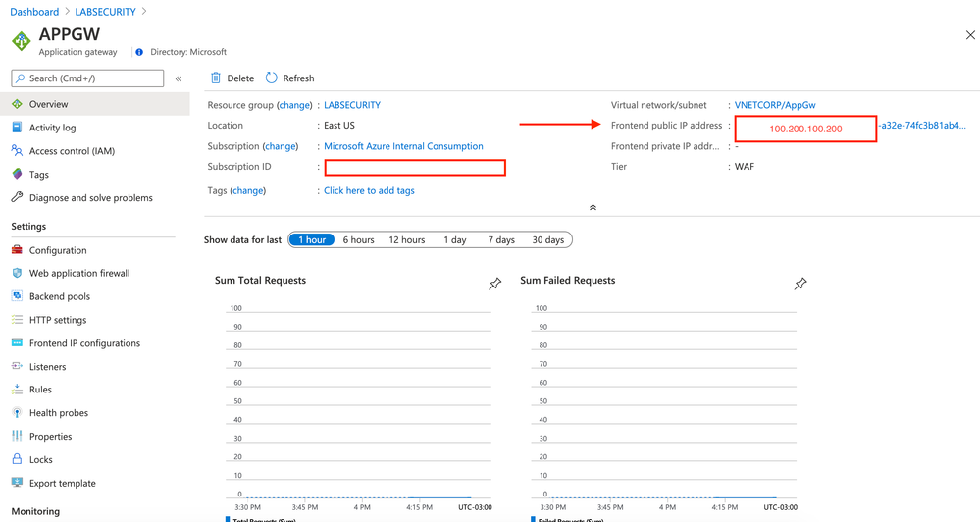Pin the Sum Total Requests chart

click(x=495, y=284)
